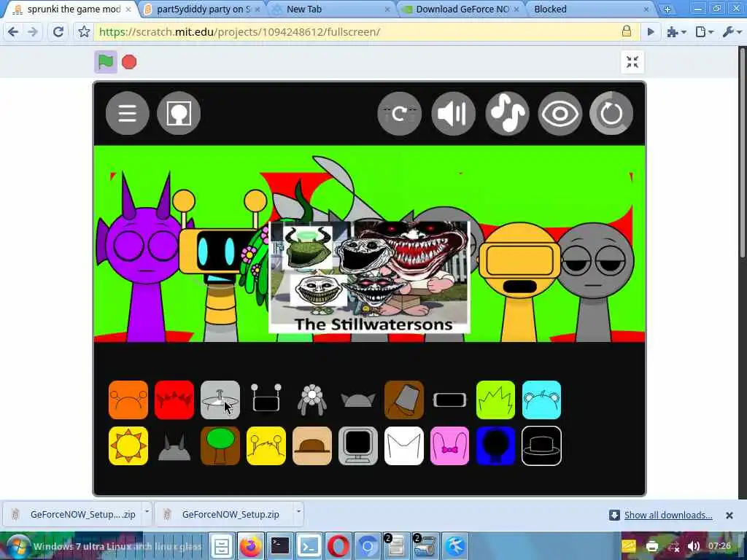Click the green flag to start project
Viewport: 747px width, 560px height.
point(106,62)
